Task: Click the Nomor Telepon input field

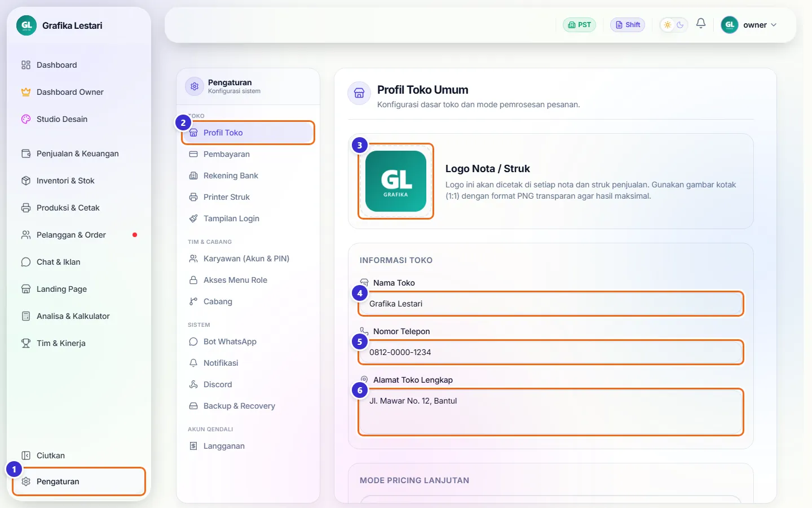Action: coord(551,352)
